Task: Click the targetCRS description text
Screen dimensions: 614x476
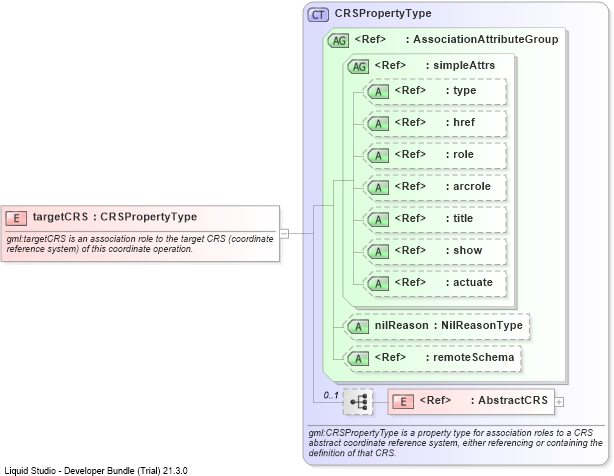Action: coord(140,244)
